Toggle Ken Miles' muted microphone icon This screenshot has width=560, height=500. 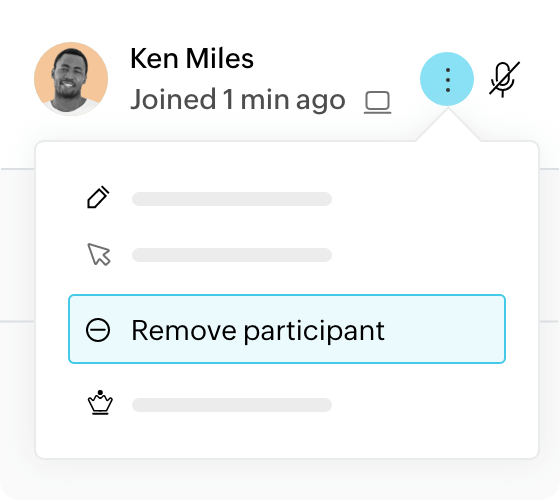tap(504, 79)
